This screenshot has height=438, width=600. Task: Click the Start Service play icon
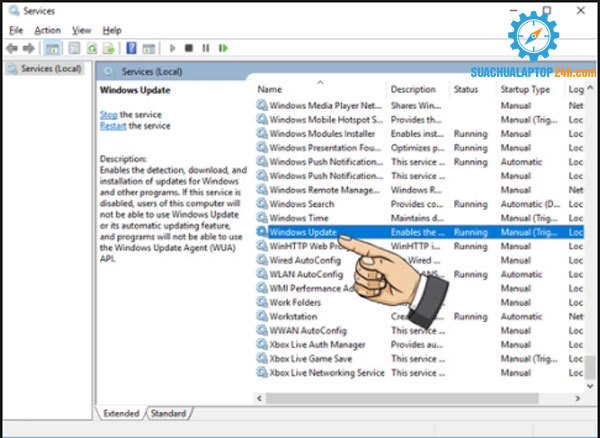173,48
